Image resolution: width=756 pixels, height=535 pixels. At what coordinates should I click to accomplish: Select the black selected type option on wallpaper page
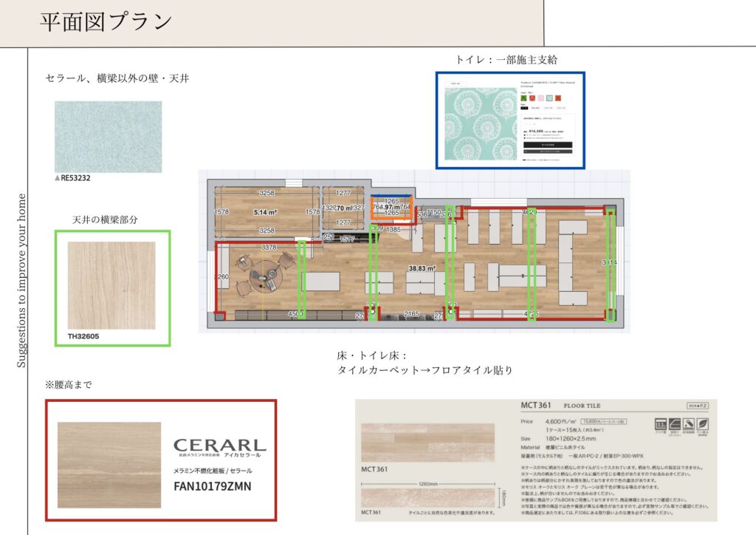(x=524, y=107)
